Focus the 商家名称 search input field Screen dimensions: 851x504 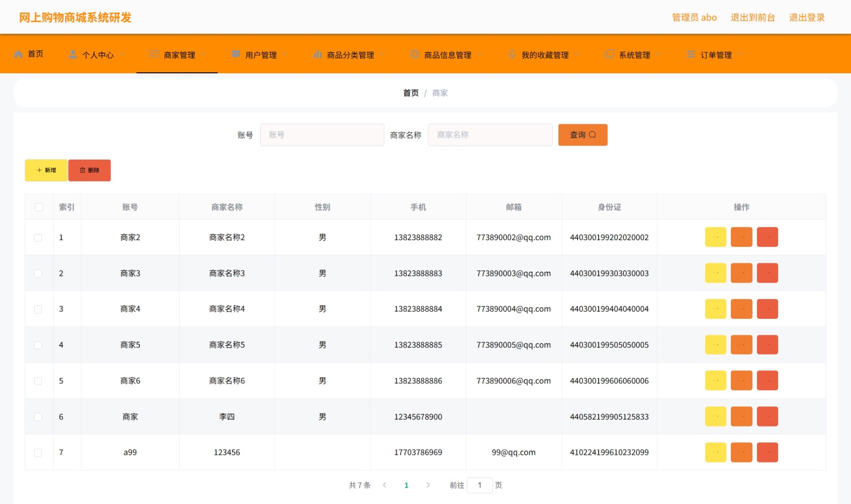[490, 135]
